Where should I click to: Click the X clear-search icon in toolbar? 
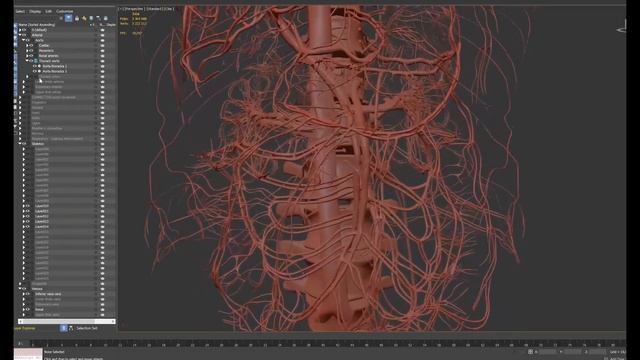click(x=61, y=18)
